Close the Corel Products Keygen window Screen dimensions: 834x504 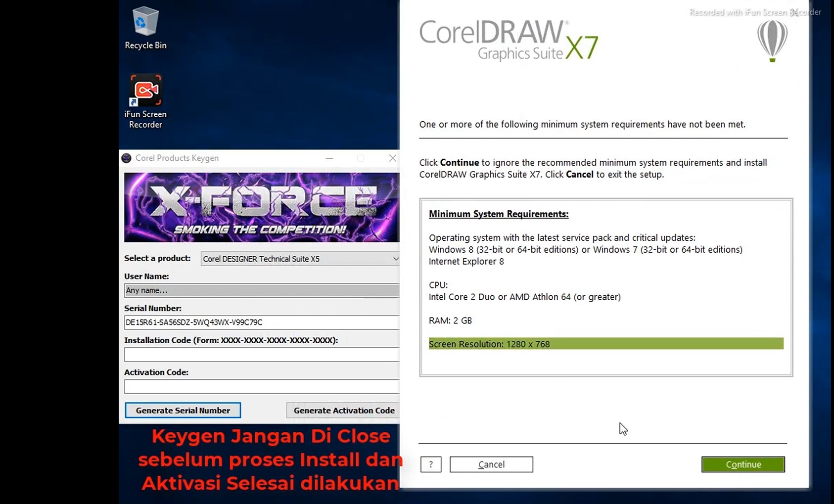[x=392, y=158]
